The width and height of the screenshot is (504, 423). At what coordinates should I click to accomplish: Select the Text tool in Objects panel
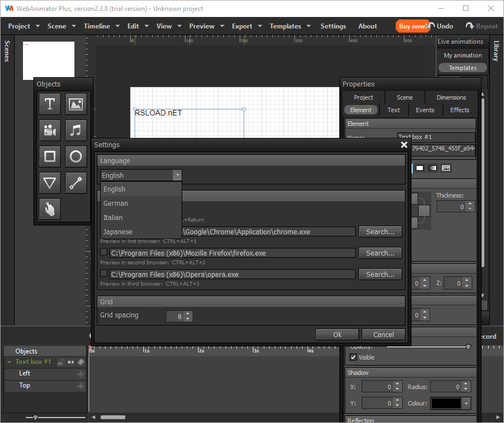[x=50, y=103]
